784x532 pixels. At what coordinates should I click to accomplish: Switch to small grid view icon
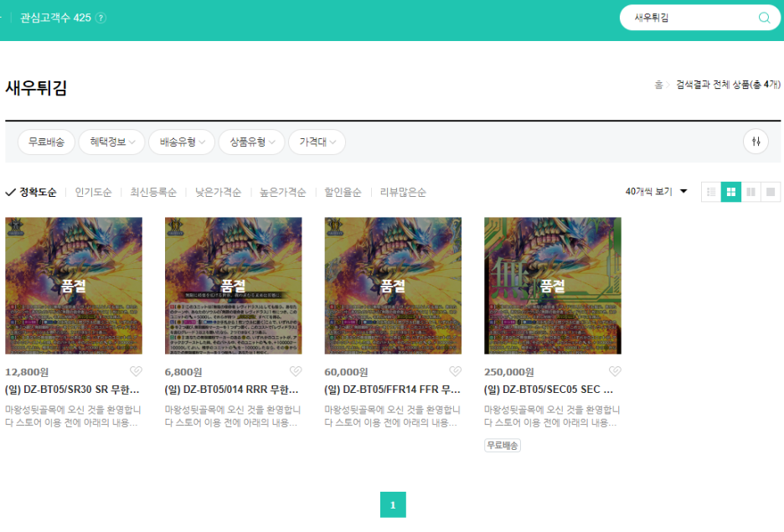point(731,192)
